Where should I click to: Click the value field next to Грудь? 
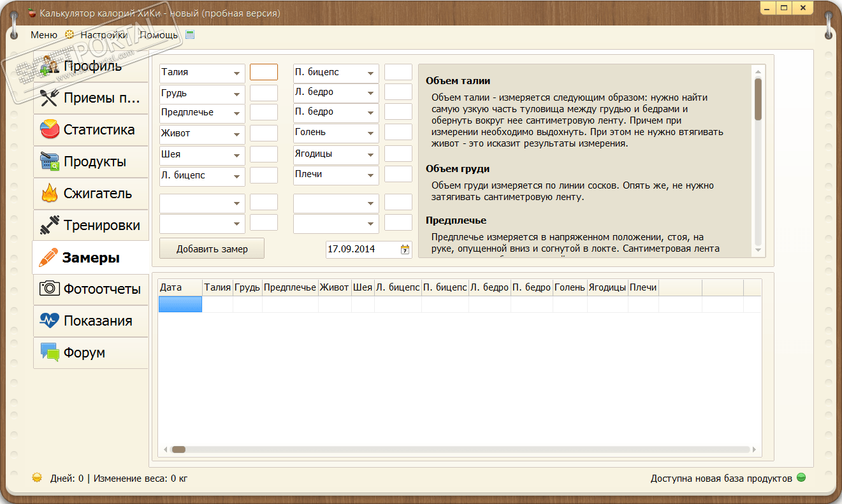pos(264,93)
